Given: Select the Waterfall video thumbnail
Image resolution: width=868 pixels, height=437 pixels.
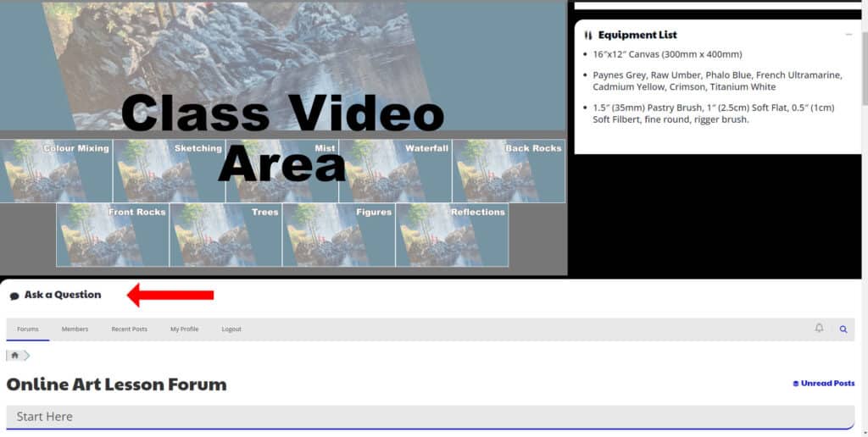Looking at the screenshot, I should (x=395, y=171).
